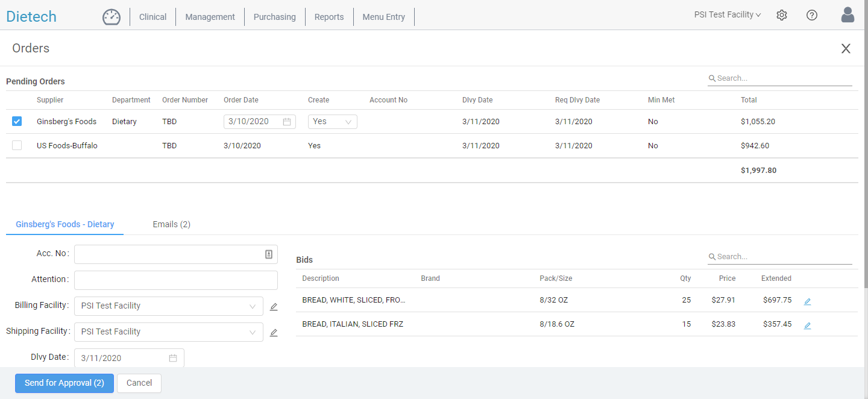Edit the Billing Facility pencil icon

pos(274,307)
